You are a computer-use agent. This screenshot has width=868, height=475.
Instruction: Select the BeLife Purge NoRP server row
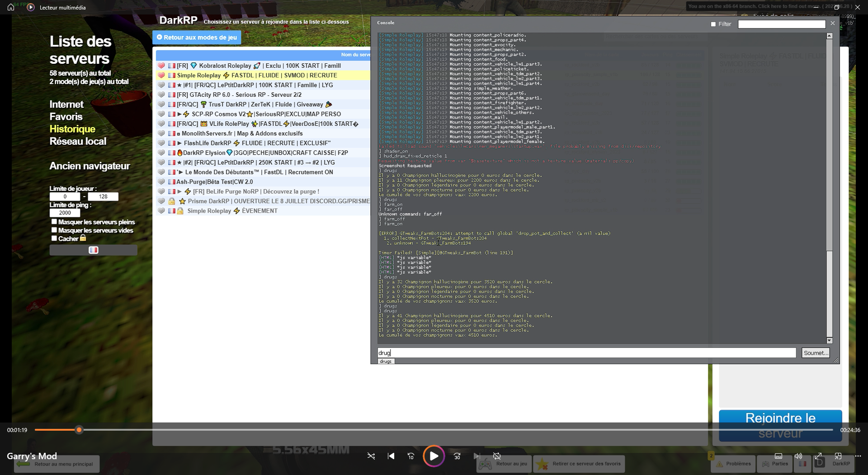tap(263, 191)
